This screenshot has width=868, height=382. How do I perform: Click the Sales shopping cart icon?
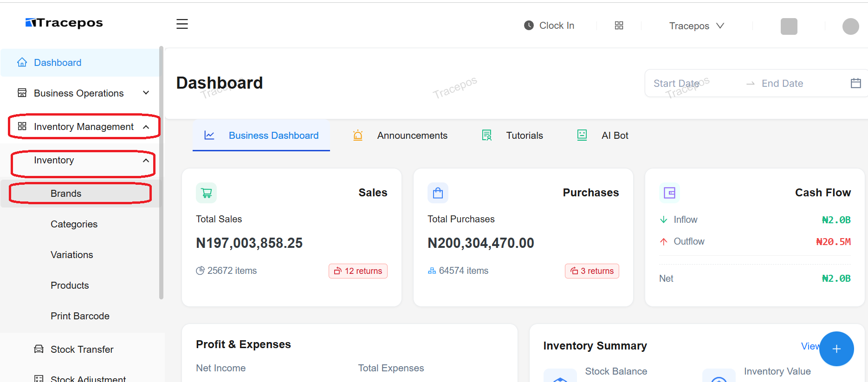click(x=207, y=193)
